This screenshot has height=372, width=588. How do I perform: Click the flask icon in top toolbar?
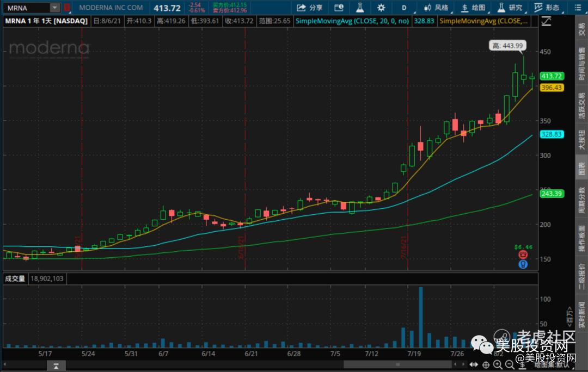click(x=360, y=8)
